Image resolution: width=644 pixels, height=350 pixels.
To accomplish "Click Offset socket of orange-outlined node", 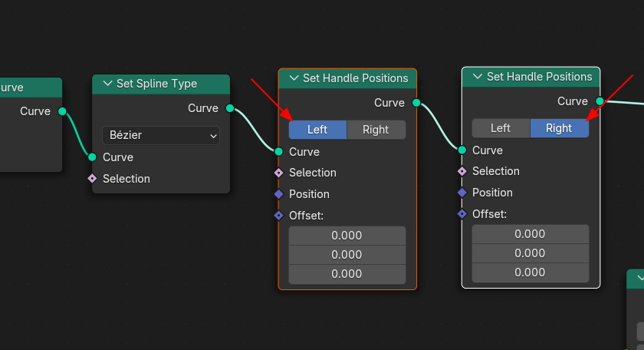I will click(279, 216).
